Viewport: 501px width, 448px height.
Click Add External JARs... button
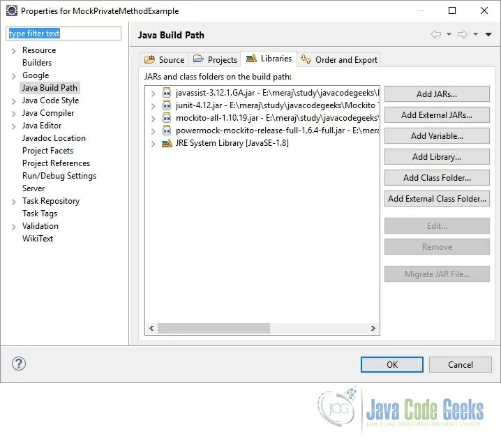(437, 114)
